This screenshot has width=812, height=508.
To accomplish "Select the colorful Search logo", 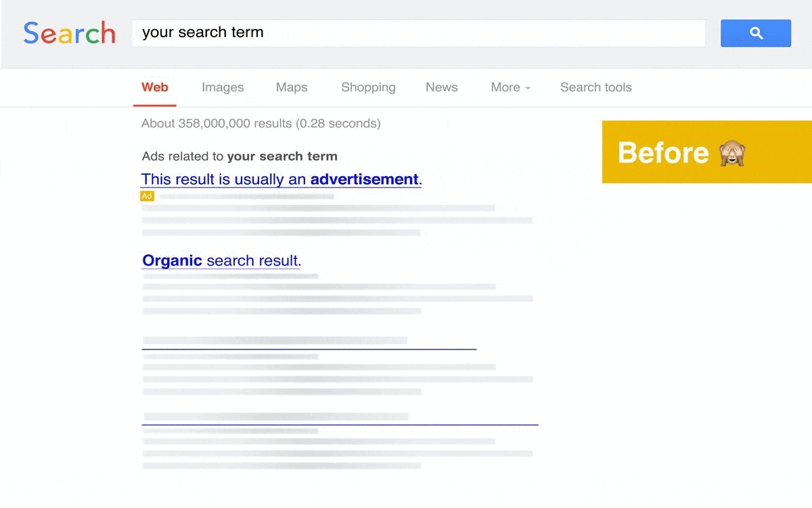I will pos(68,33).
